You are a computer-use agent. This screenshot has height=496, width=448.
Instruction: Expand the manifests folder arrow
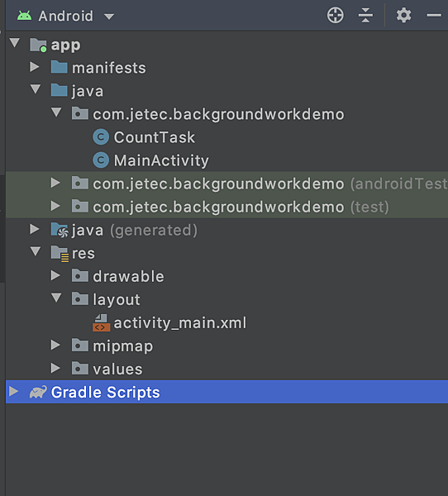35,67
